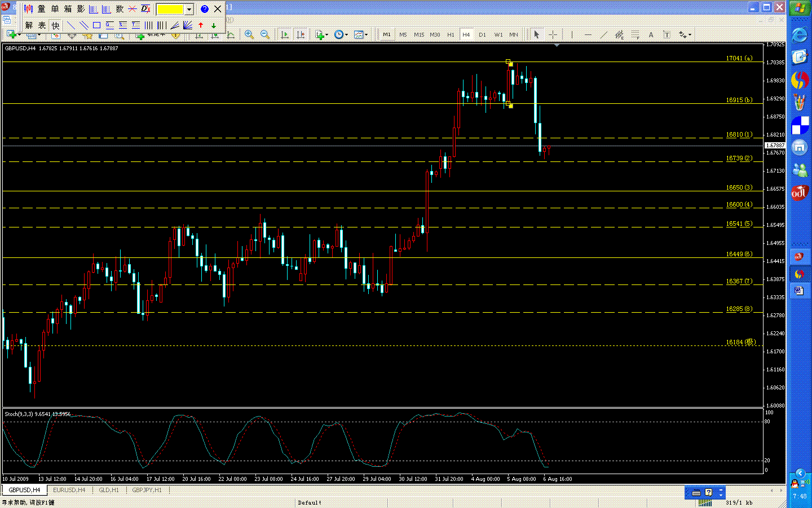Draw a trendline
Screen dimensions: 812x508
pos(603,34)
